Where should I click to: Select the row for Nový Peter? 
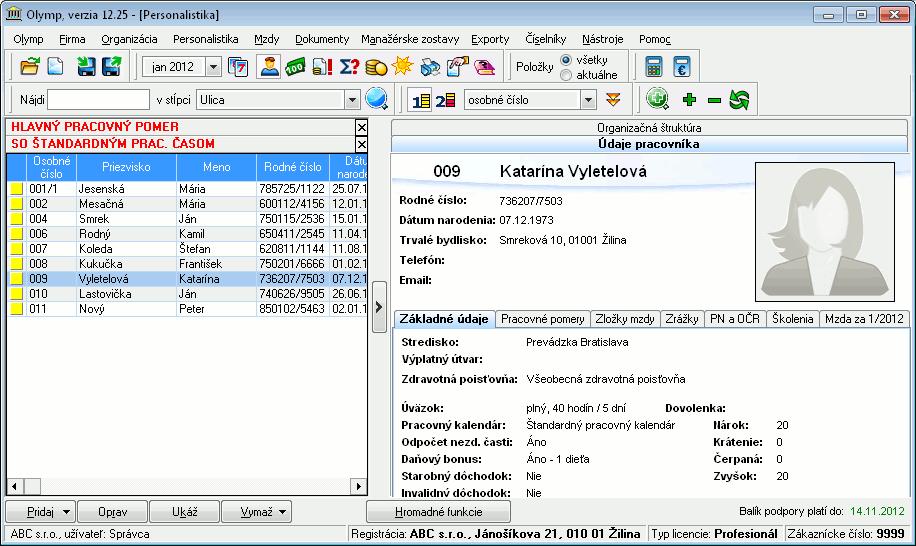(x=187, y=309)
